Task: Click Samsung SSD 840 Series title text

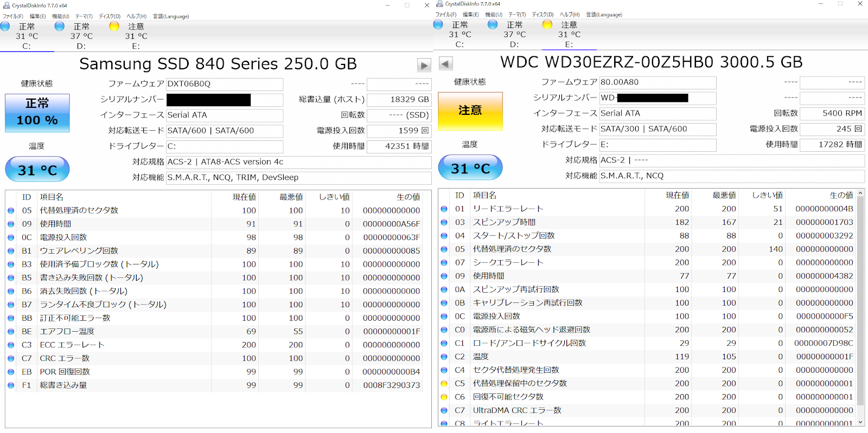Action: click(218, 64)
